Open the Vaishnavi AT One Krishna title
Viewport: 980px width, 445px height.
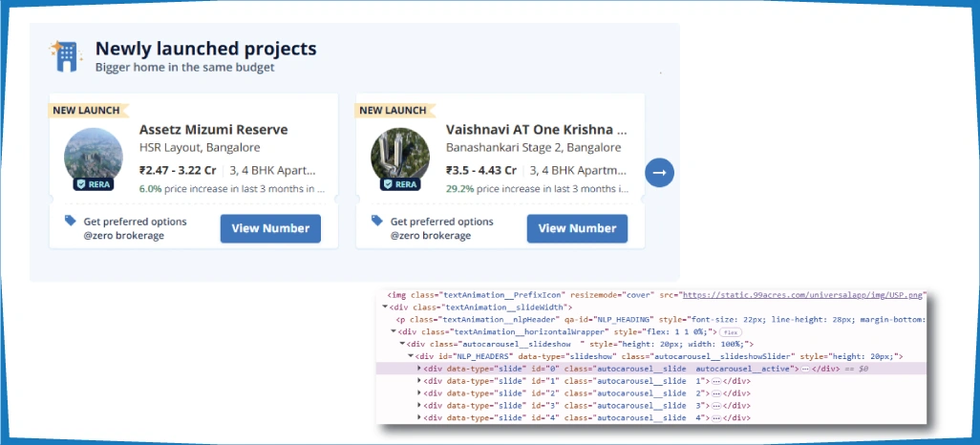pyautogui.click(x=536, y=130)
